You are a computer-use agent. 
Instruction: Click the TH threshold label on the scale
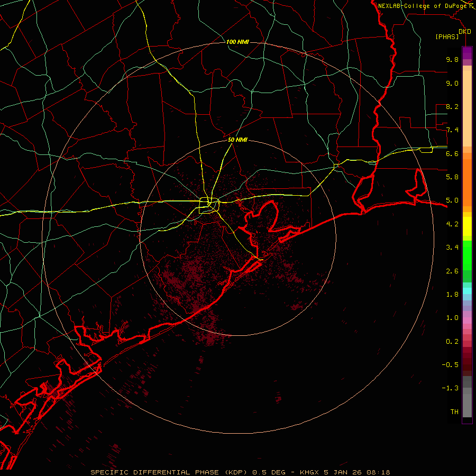click(x=454, y=412)
